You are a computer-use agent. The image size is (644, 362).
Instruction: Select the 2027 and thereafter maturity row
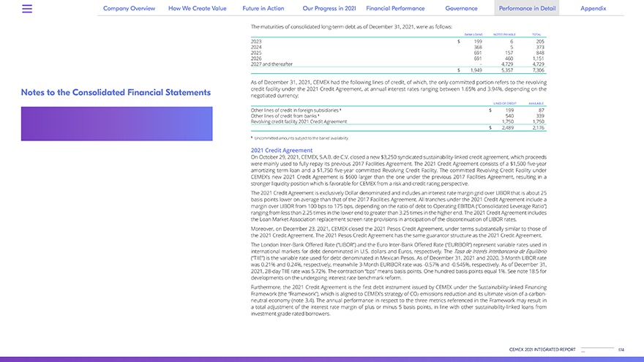click(x=271, y=64)
